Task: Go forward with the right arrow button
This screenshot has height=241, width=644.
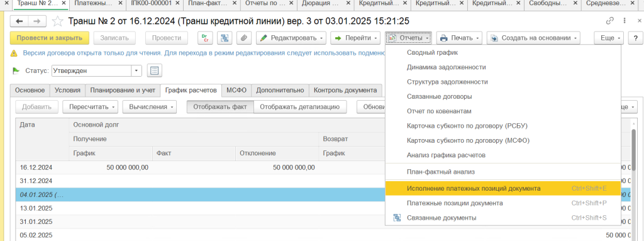Action: coord(37,21)
